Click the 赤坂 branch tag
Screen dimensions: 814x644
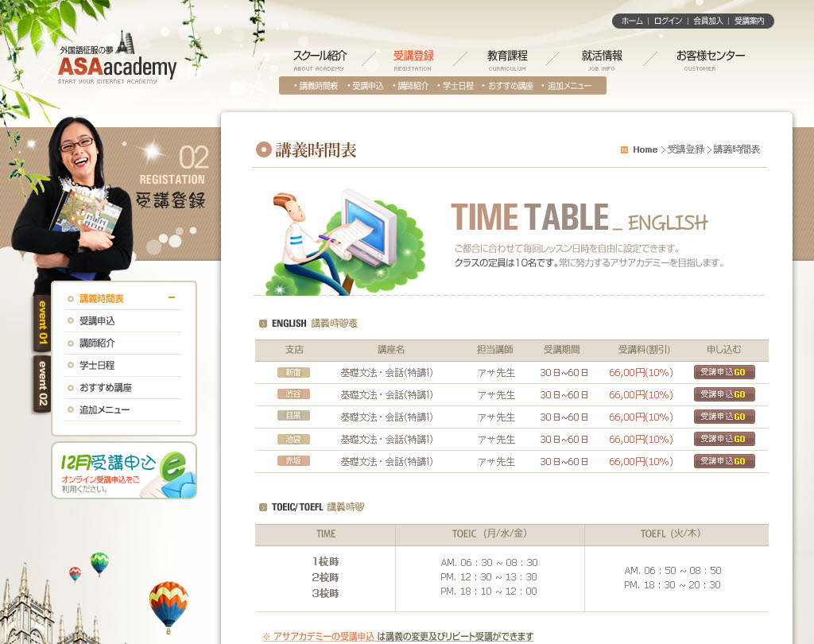tap(293, 461)
